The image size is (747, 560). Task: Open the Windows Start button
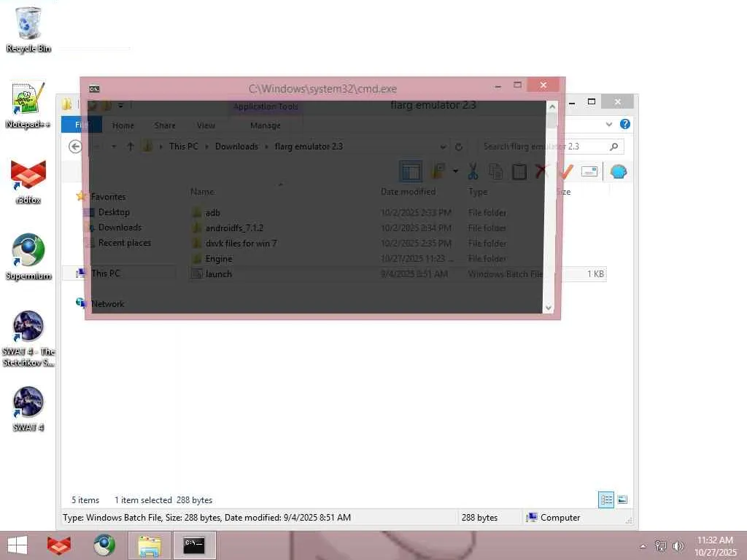click(18, 545)
